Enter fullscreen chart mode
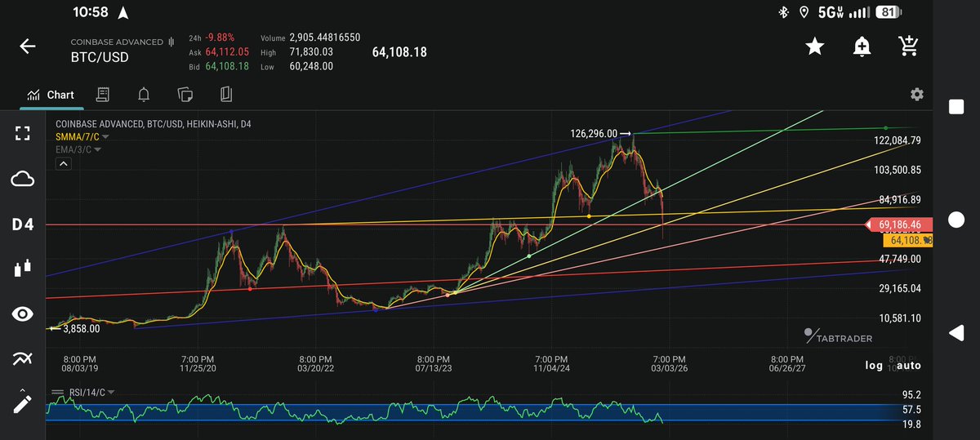Viewport: 980px width, 440px height. click(23, 134)
